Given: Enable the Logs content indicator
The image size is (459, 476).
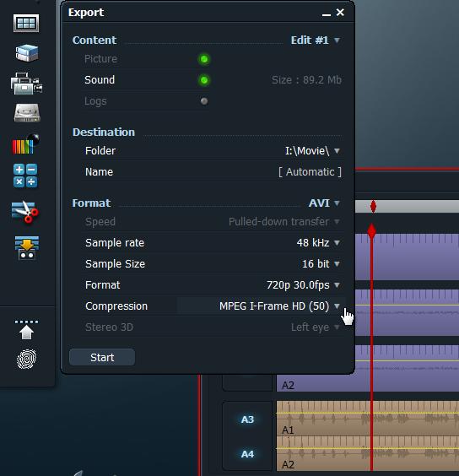Looking at the screenshot, I should pos(204,101).
